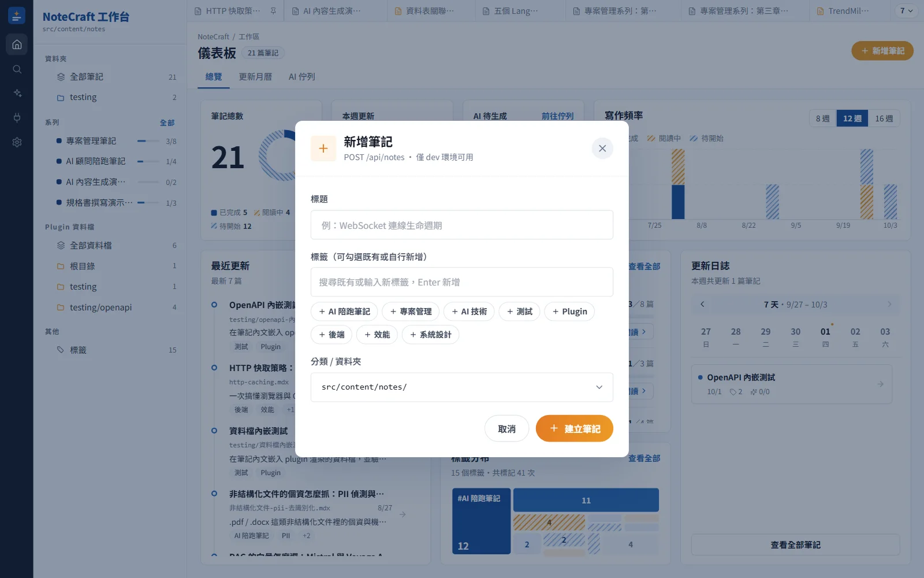924x578 pixels.
Task: Go to previous week in 更新日誌
Action: click(x=702, y=304)
